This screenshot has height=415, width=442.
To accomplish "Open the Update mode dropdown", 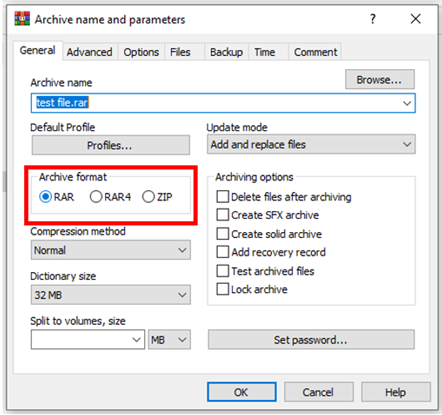I will 311,144.
